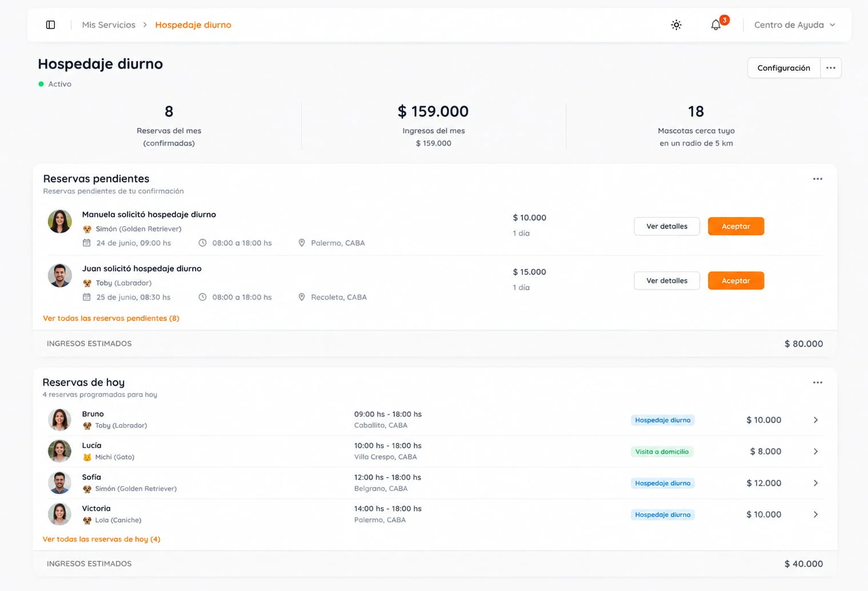
Task: Expand Lucía's reservation chevron
Action: [x=815, y=451]
